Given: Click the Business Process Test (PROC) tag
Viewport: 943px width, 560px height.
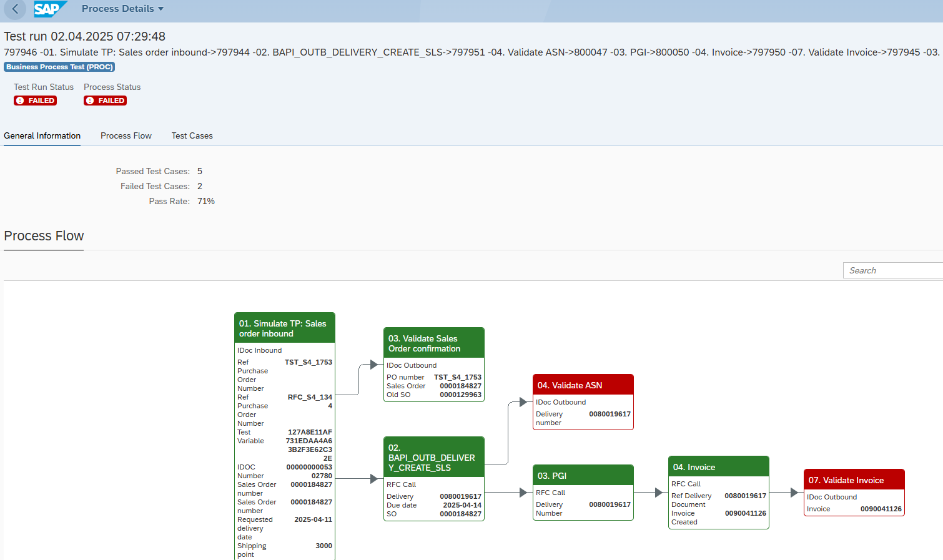Looking at the screenshot, I should (x=59, y=67).
